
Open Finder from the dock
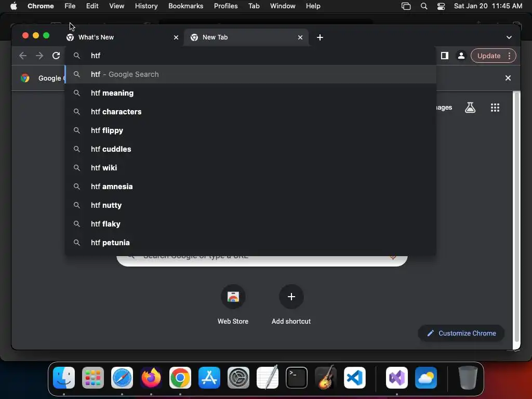pyautogui.click(x=64, y=378)
